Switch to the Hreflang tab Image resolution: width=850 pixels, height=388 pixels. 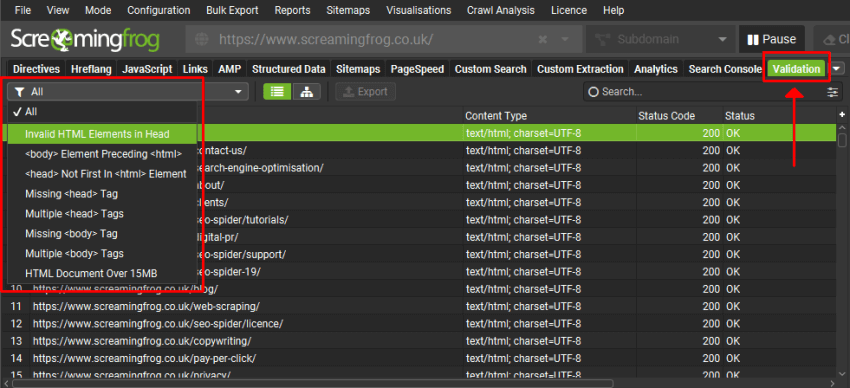click(x=91, y=69)
